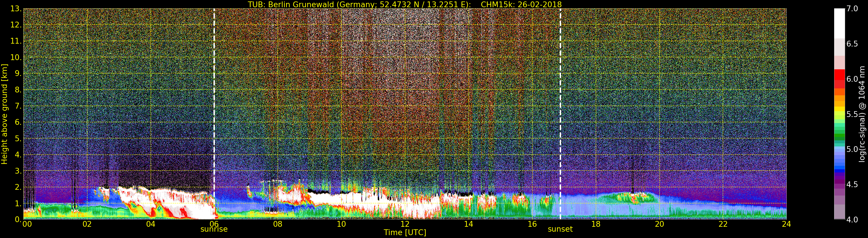
Task: Click the sunrise label below the time axis
Action: point(214,229)
